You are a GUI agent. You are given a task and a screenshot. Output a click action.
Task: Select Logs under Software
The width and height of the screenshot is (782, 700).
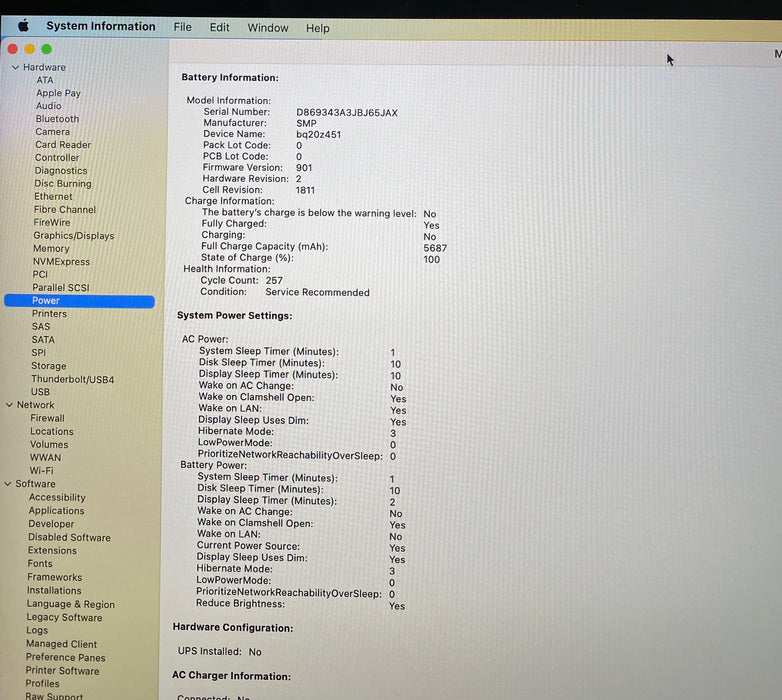click(x=37, y=630)
